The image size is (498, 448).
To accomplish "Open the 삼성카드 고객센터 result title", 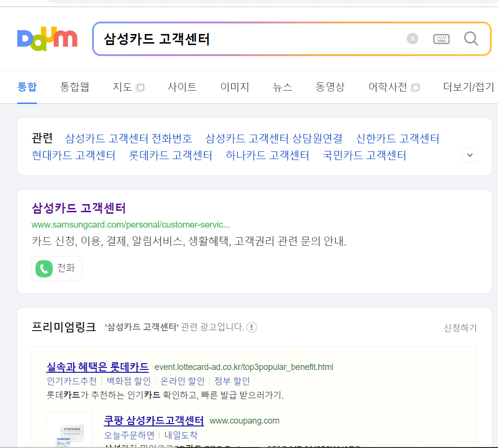I will point(79,208).
